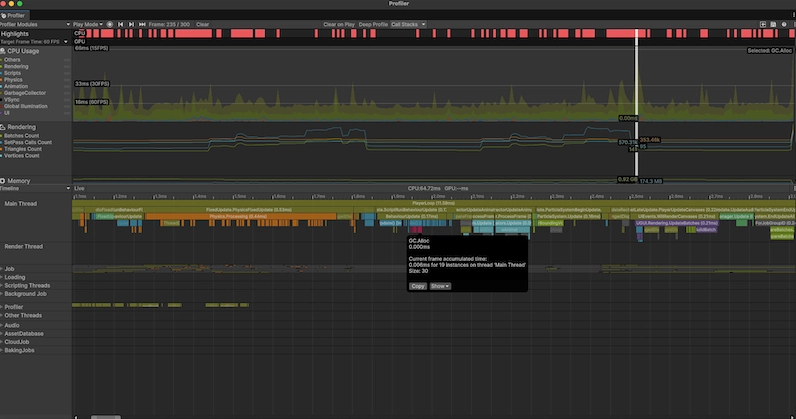Click the PlayerLoop timeline bar
796x419 pixels.
(x=433, y=203)
